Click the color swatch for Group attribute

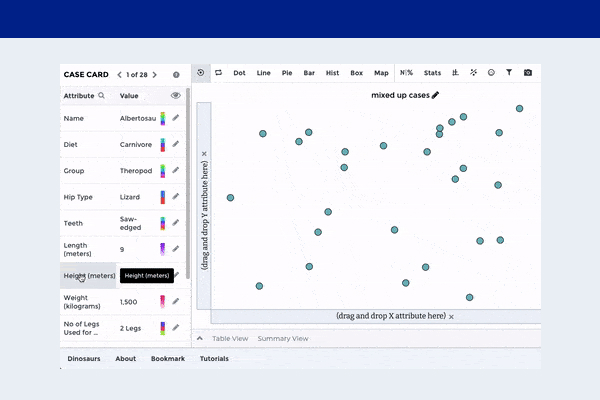click(163, 170)
